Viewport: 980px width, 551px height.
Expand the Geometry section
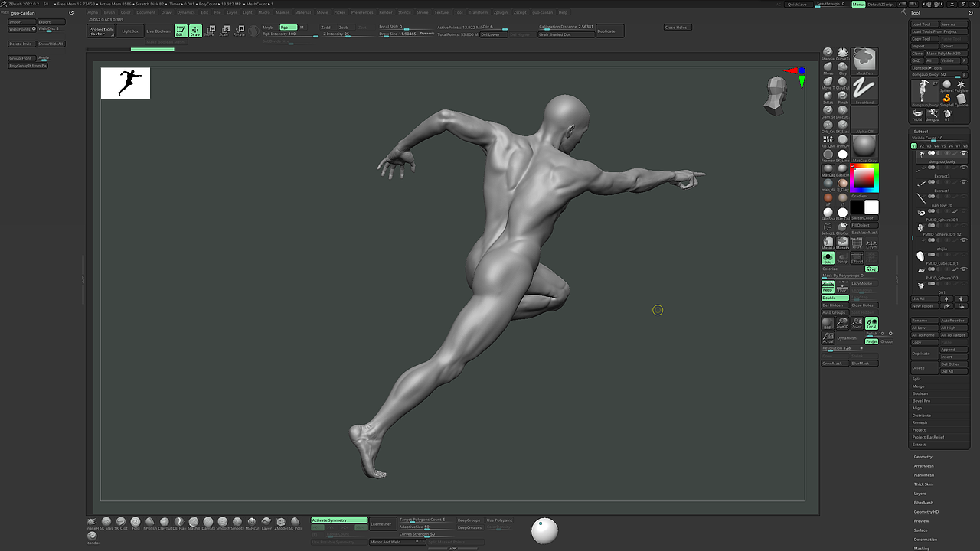[x=923, y=457]
